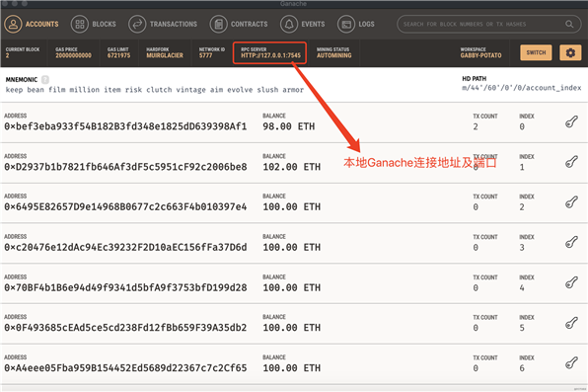This screenshot has width=588, height=392.
Task: Show keys for account index 4
Action: tap(571, 282)
